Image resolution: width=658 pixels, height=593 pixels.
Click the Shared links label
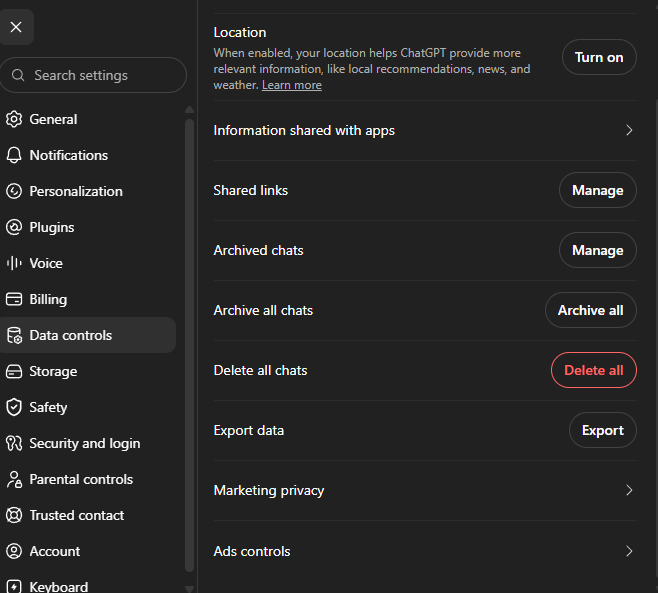(251, 190)
